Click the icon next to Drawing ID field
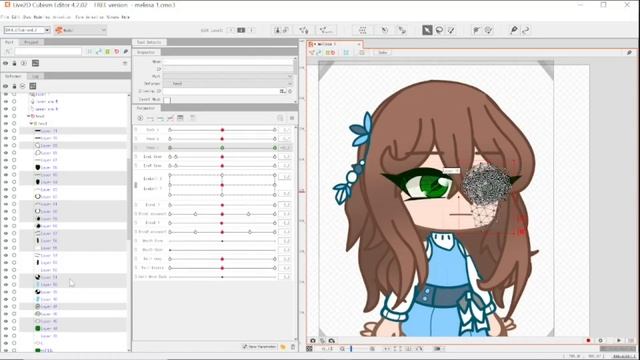 tap(282, 91)
